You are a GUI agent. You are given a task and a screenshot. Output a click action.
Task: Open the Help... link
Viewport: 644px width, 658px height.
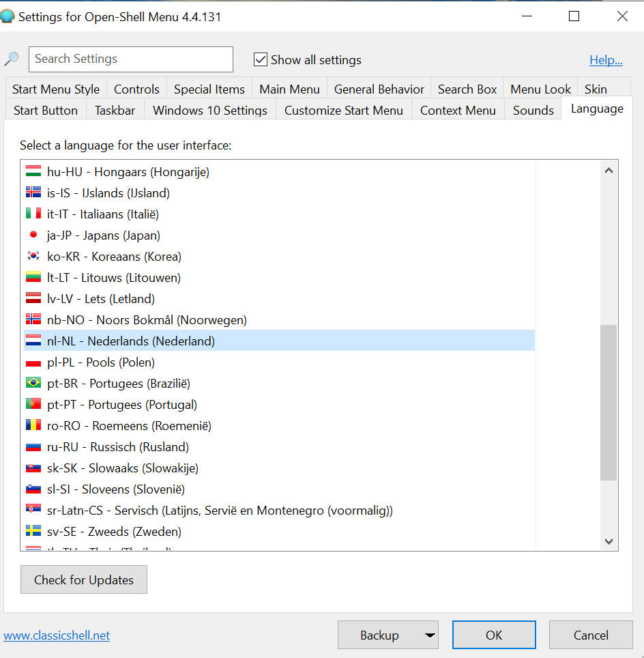point(606,59)
